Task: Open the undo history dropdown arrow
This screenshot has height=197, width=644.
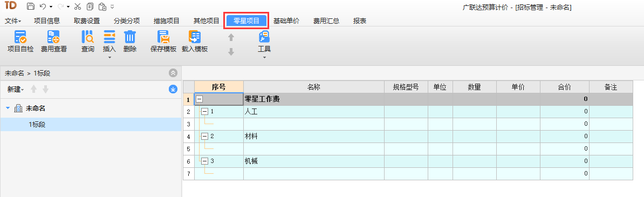Action: pyautogui.click(x=51, y=7)
